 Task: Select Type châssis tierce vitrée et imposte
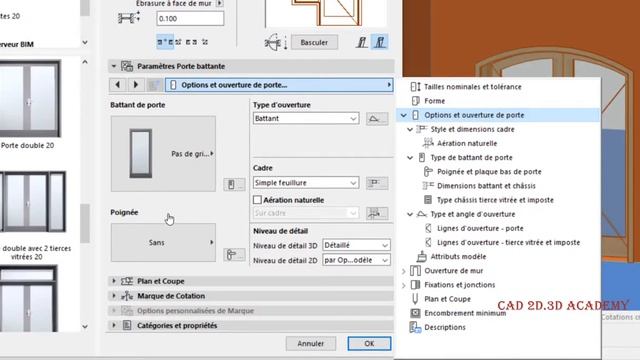click(495, 200)
